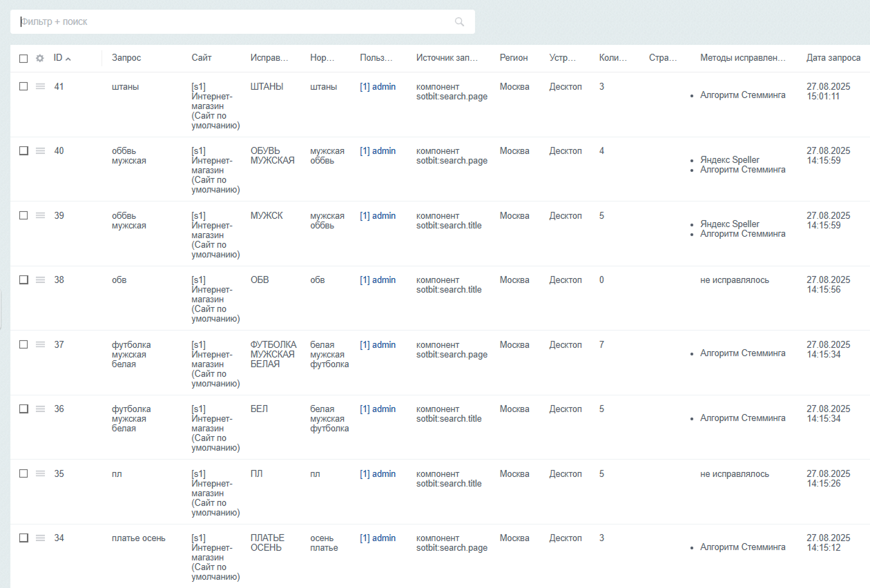The image size is (870, 588).
Task: Check the row checkbox for ID 39
Action: pyautogui.click(x=23, y=215)
